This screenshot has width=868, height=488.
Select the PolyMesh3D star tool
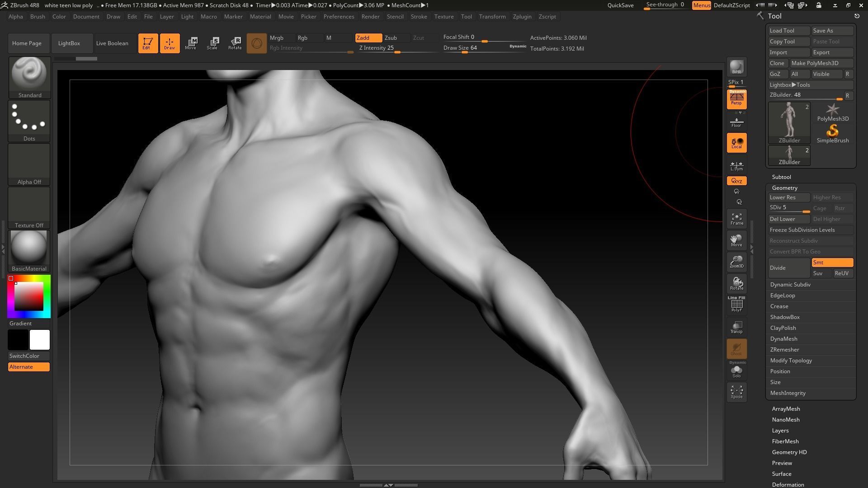pos(832,113)
